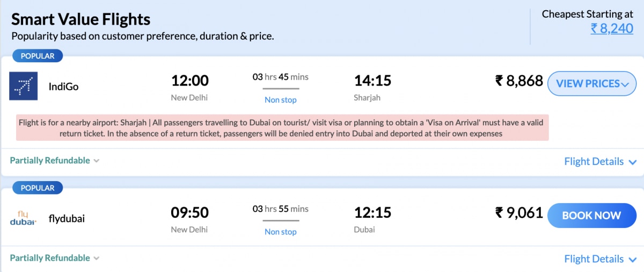
Task: Click the 12:00 New Delhi departure time
Action: [189, 81]
